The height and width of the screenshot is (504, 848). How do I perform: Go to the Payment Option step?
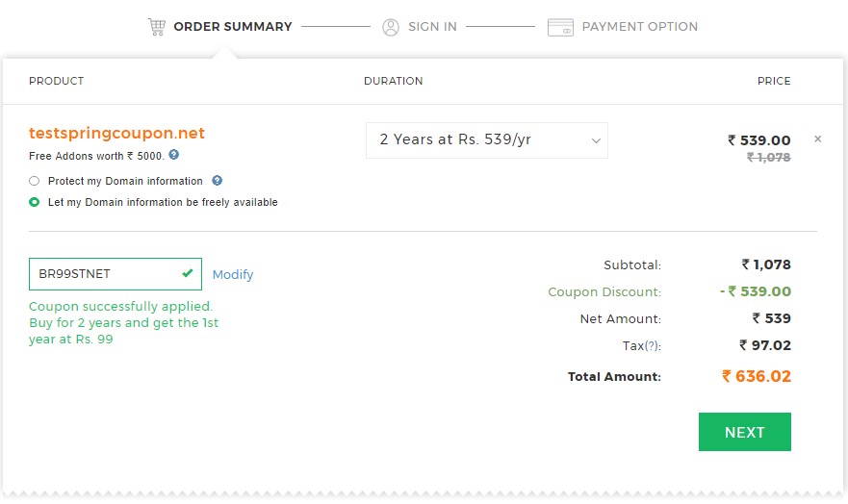(640, 27)
